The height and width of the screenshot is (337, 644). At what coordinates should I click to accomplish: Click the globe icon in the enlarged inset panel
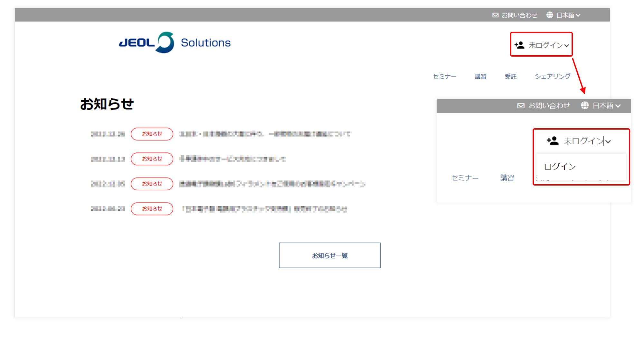tap(585, 105)
